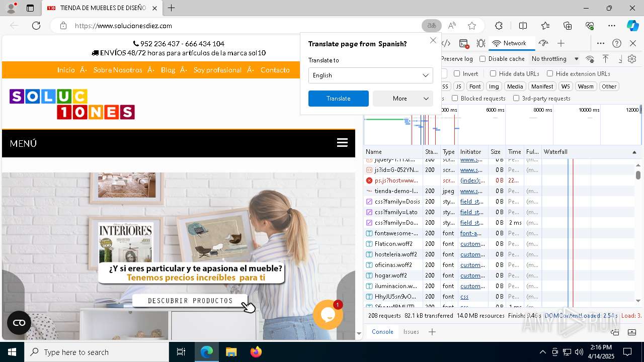Screen dimensions: 644x362
Task: Enable 3rd-party requests checkbox
Action: (x=516, y=99)
